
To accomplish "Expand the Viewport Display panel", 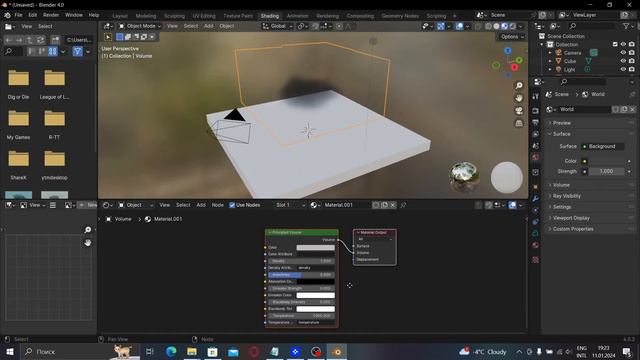I will (x=571, y=218).
